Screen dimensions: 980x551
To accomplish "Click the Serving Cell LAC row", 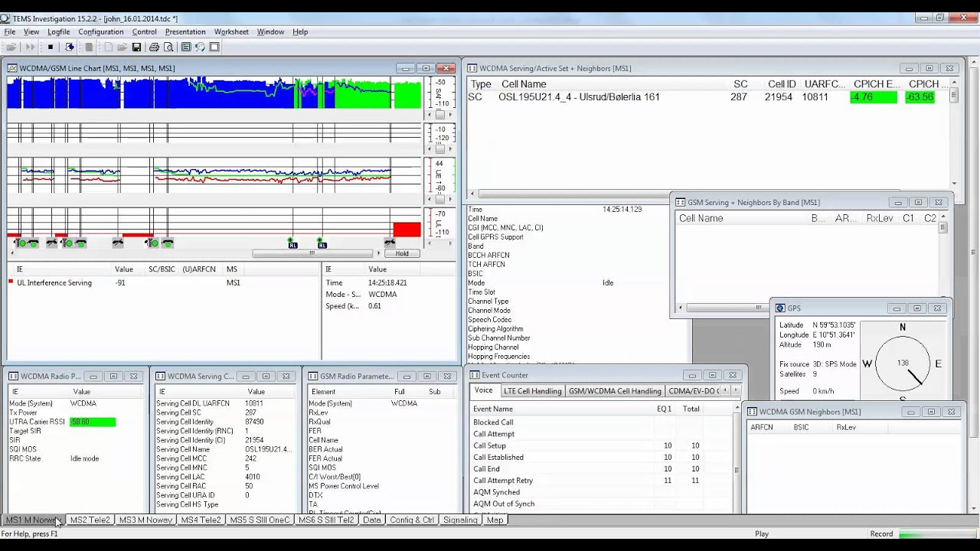I will coord(225,477).
